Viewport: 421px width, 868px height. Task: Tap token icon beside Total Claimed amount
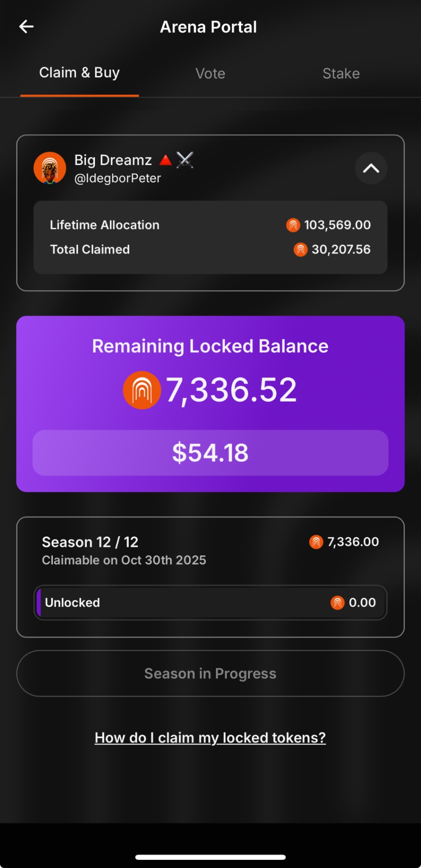(x=300, y=249)
